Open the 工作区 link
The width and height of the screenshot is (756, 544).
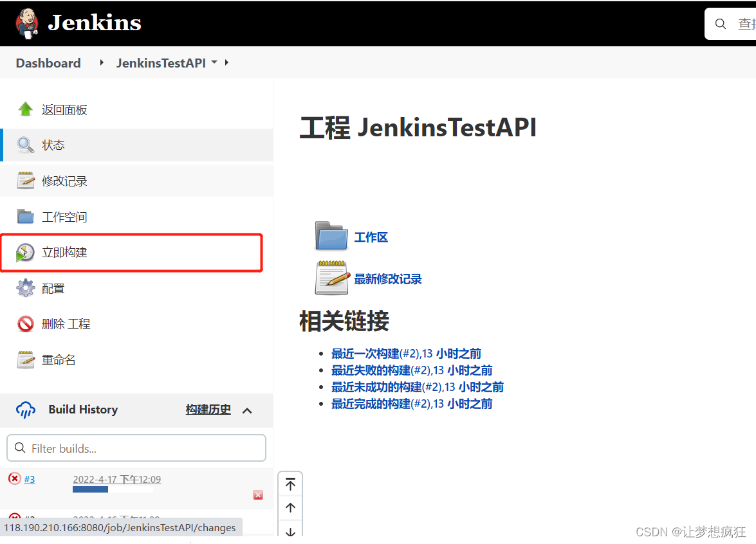pos(371,237)
